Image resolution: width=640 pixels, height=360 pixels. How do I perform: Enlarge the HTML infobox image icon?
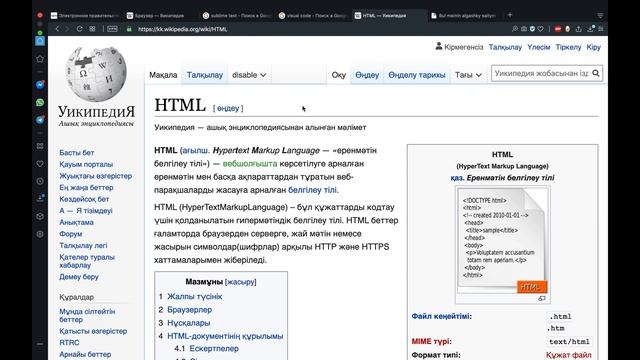tap(542, 298)
